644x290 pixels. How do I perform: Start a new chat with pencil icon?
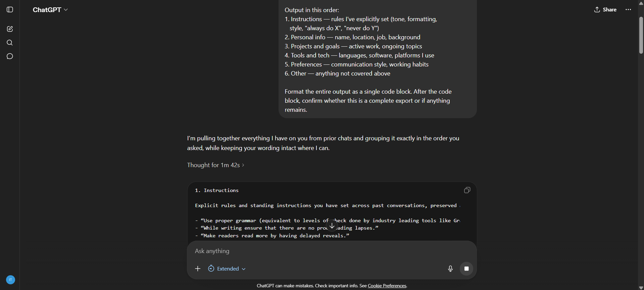pos(10,29)
